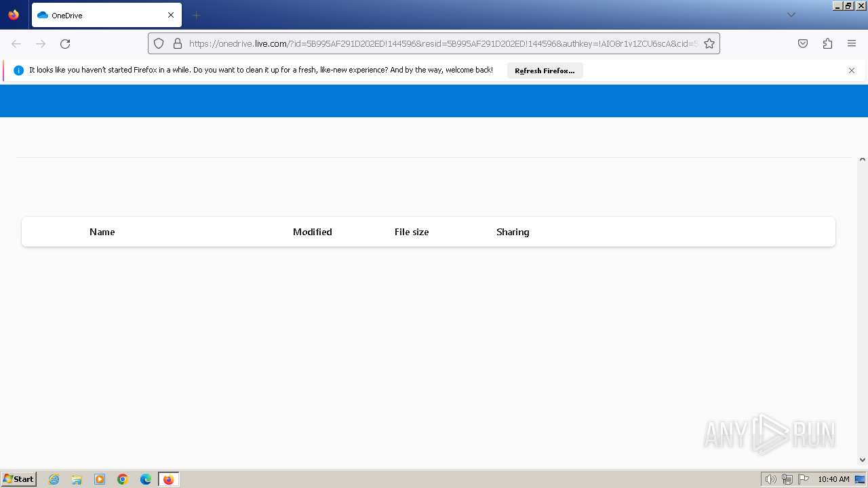Go forward one page
This screenshot has width=868, height=488.
tap(41, 43)
